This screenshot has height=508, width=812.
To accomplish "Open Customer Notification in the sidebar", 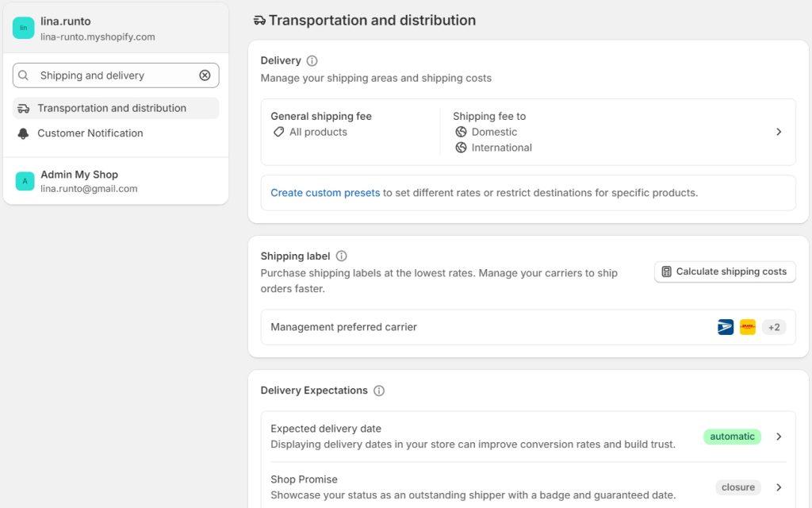I will [90, 133].
